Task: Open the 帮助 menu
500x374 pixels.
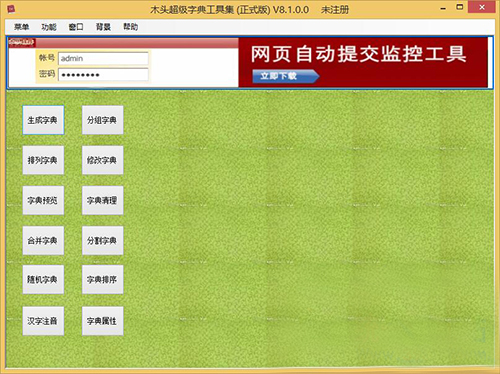Action: [x=131, y=27]
